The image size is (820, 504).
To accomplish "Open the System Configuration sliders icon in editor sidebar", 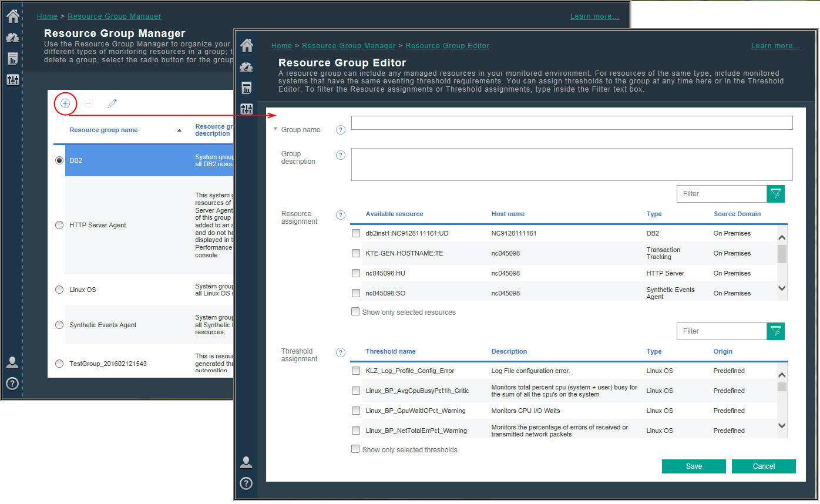I will (x=247, y=109).
